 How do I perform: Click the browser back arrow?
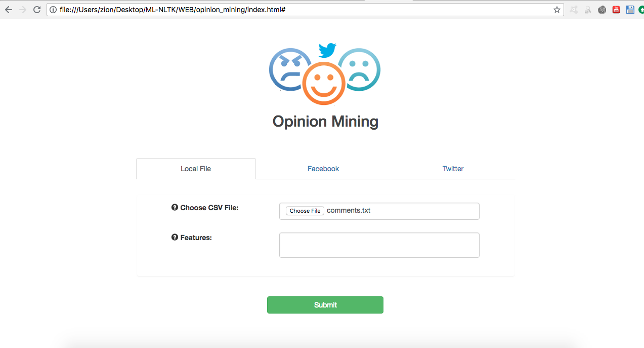[x=8, y=10]
